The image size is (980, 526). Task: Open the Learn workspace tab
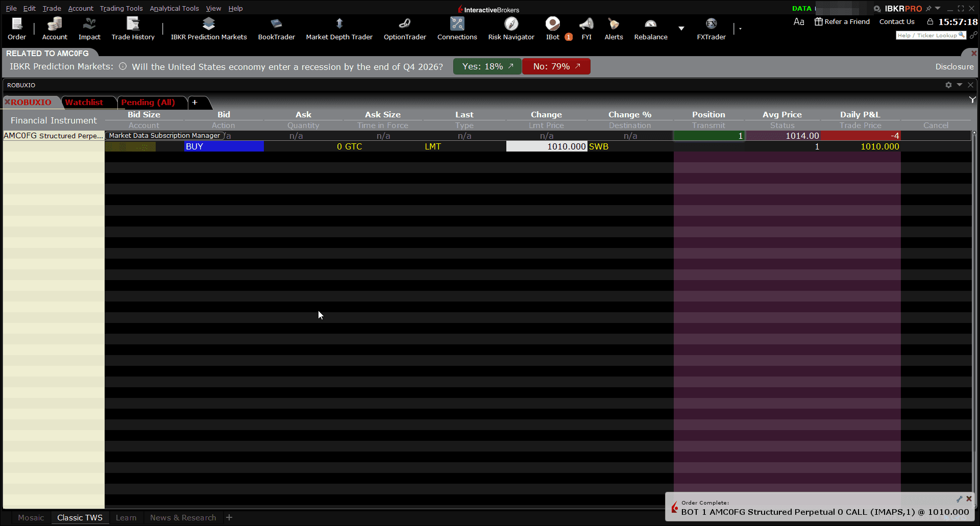[126, 517]
